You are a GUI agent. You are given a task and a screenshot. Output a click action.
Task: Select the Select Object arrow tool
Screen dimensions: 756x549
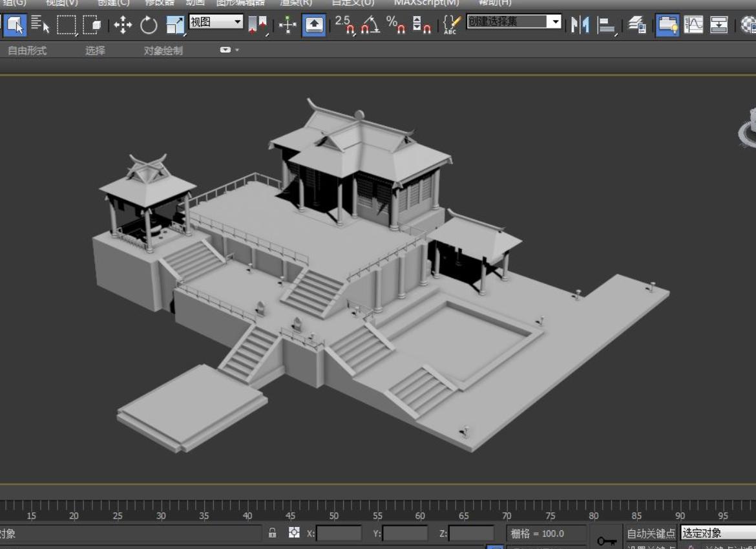coord(15,25)
